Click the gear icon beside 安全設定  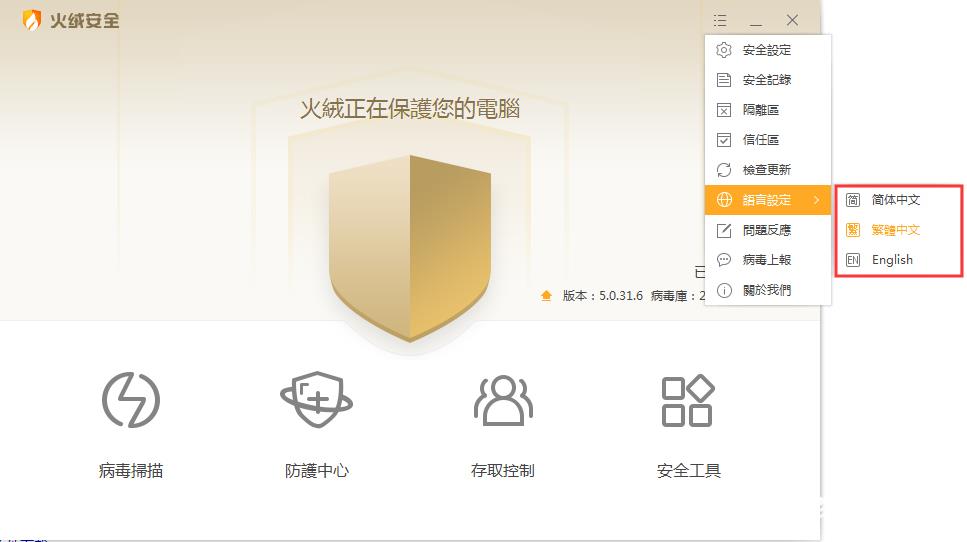724,50
